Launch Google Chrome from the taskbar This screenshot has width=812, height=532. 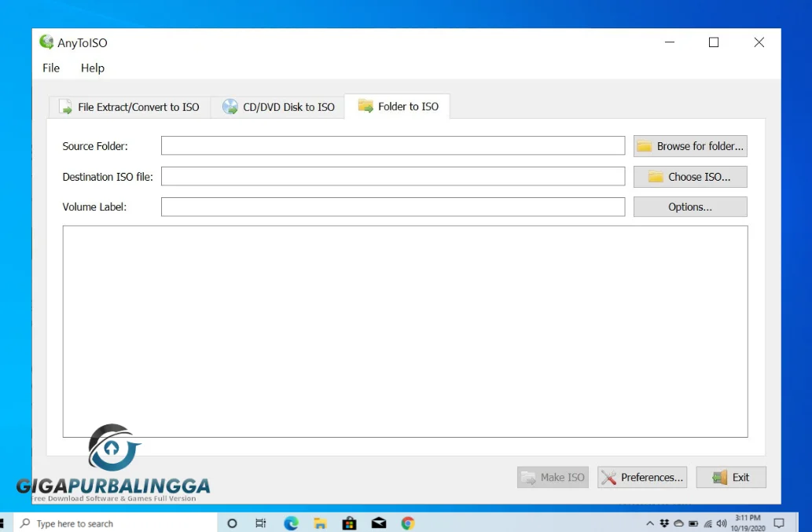coord(408,523)
